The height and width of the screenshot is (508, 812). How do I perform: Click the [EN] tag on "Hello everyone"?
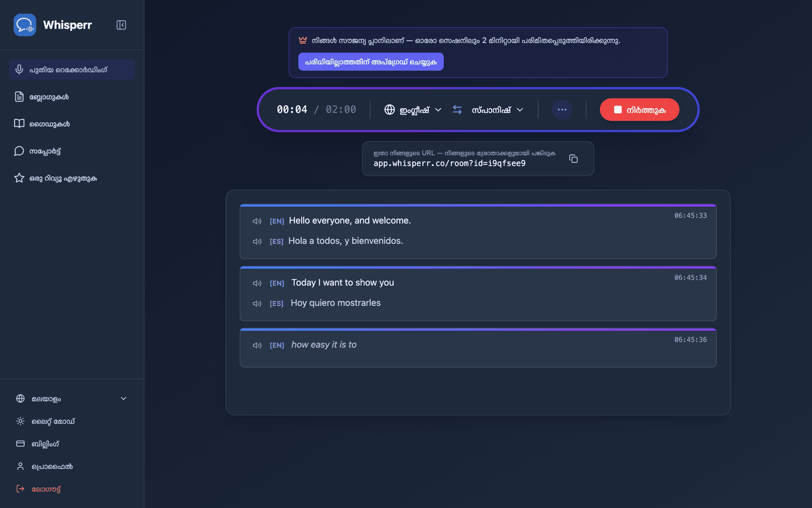[x=277, y=221]
